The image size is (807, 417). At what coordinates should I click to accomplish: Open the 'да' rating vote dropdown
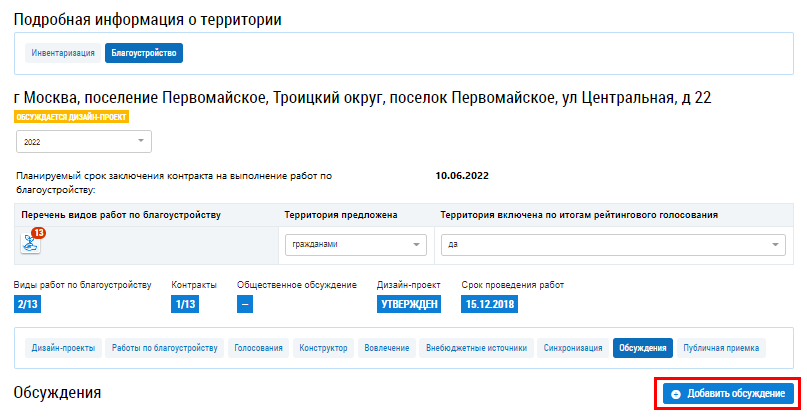click(x=612, y=245)
